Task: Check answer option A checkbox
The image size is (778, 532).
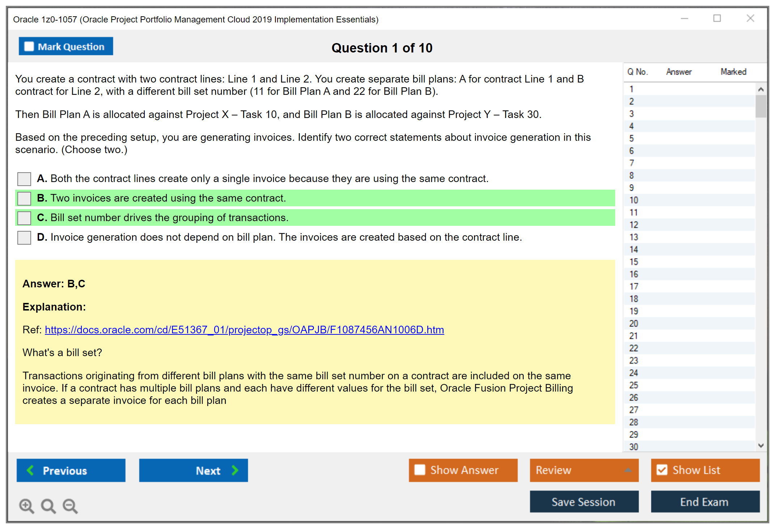Action: [x=24, y=179]
